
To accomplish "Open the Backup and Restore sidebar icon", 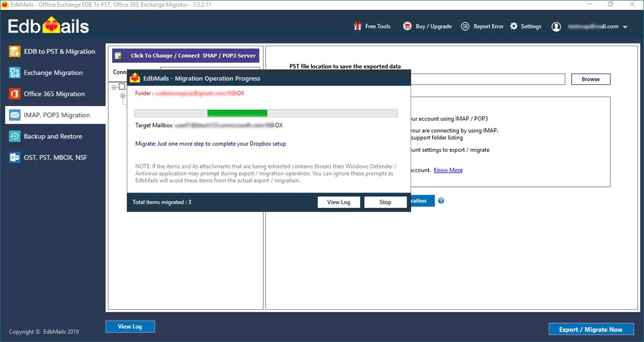I will coord(14,136).
